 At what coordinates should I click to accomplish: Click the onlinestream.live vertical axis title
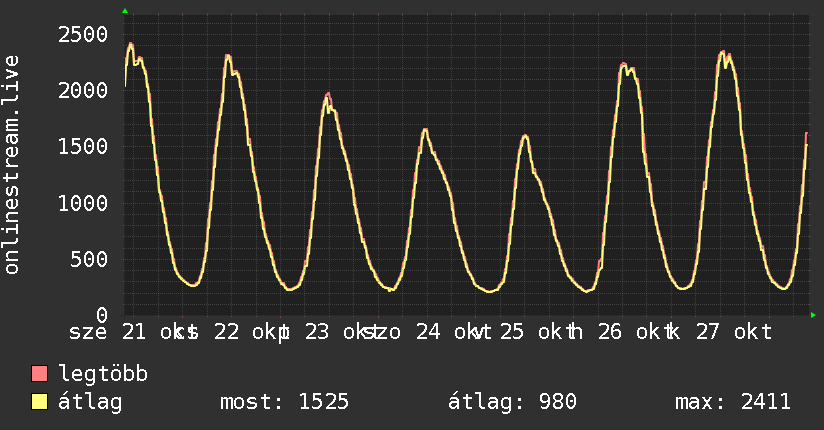click(11, 165)
